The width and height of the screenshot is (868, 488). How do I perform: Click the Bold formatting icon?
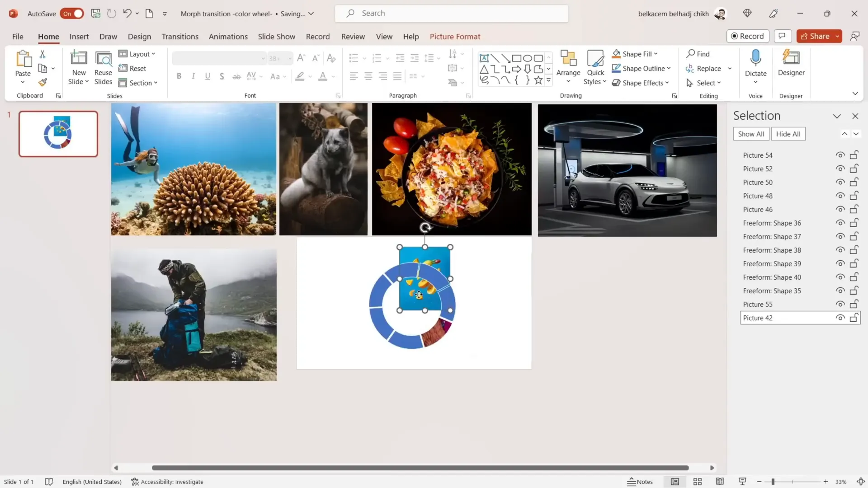point(179,76)
